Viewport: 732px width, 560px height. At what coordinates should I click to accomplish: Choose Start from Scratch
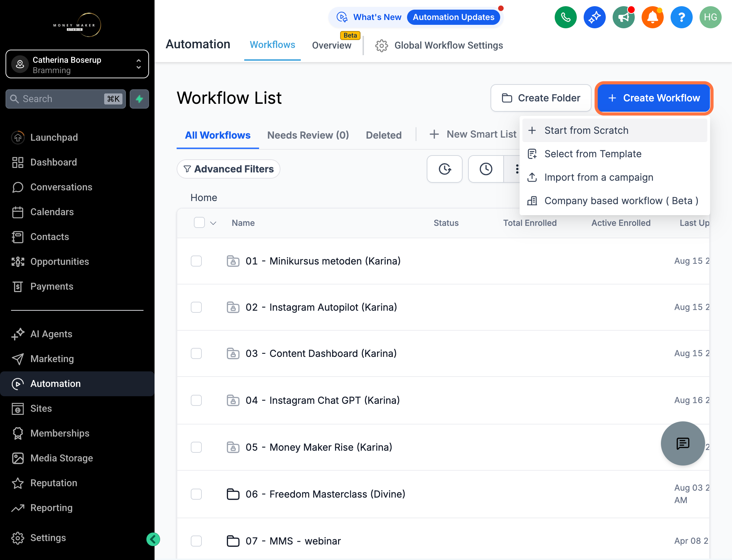coord(615,130)
